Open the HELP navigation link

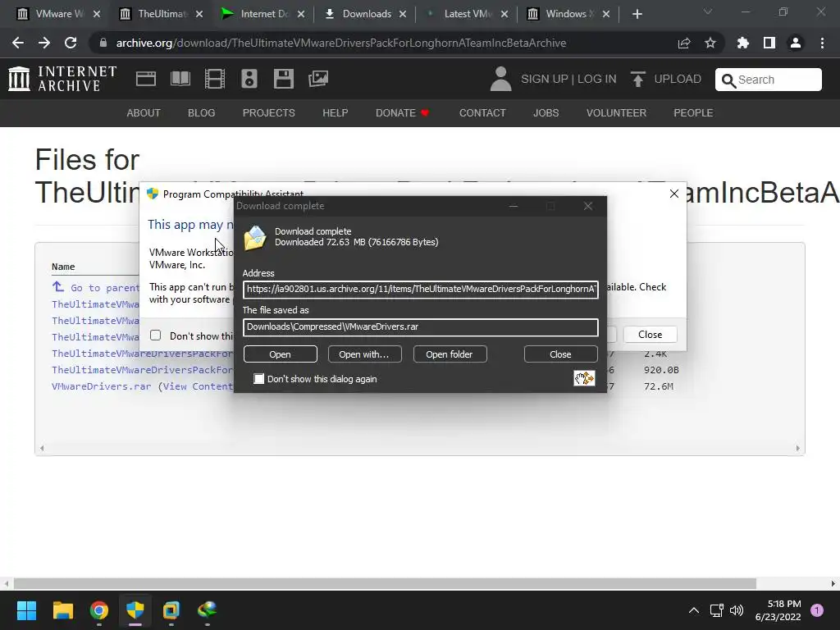coord(336,113)
